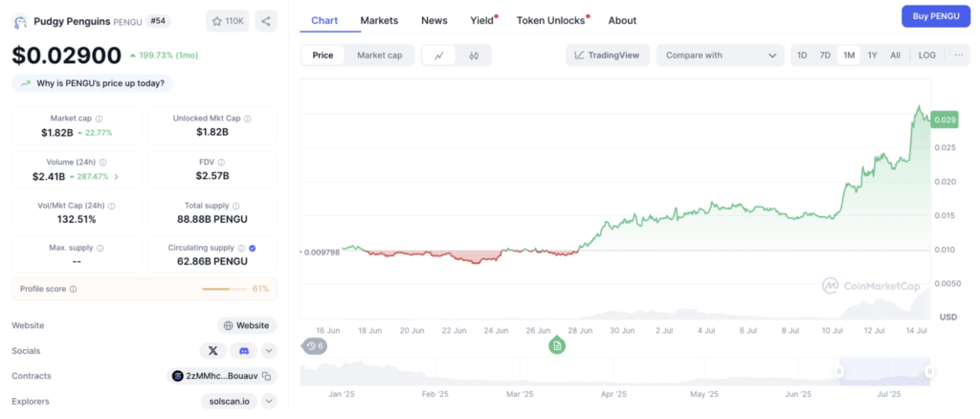Click the verified circulating supply badge
Screen dimensions: 980x419
click(x=252, y=249)
